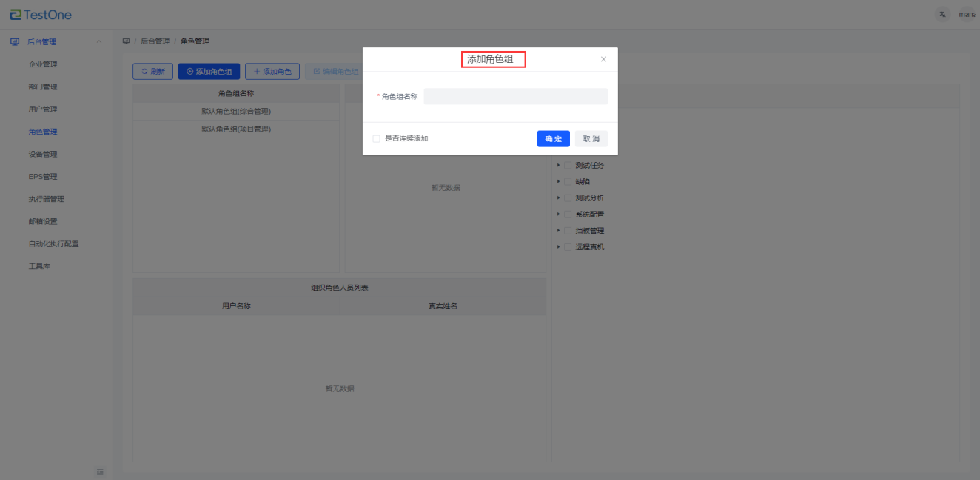980x480 pixels.
Task: Focus the 角色组名称 input field
Action: tap(515, 96)
